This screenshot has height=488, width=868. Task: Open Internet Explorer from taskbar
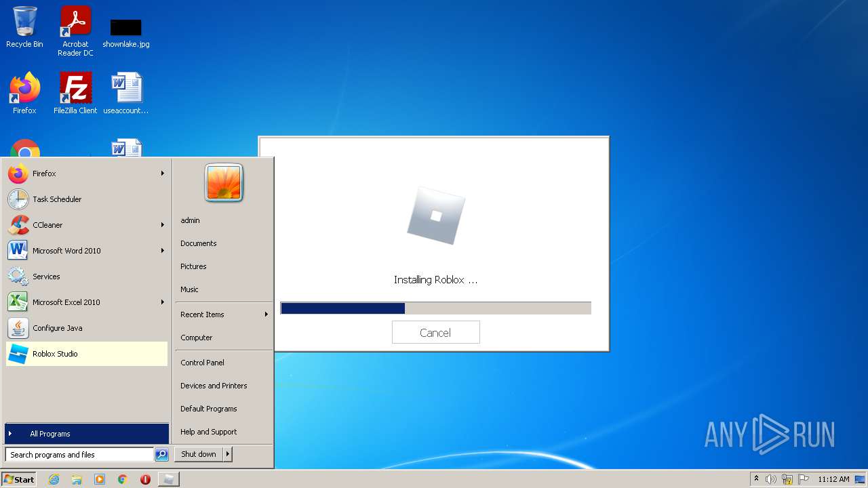pos(54,479)
